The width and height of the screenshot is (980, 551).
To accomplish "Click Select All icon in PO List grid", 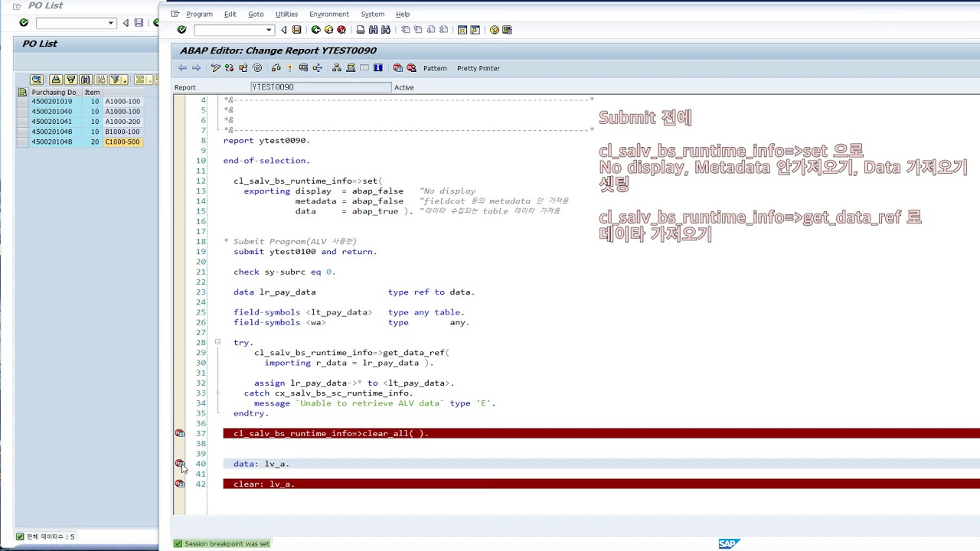I will (x=22, y=92).
